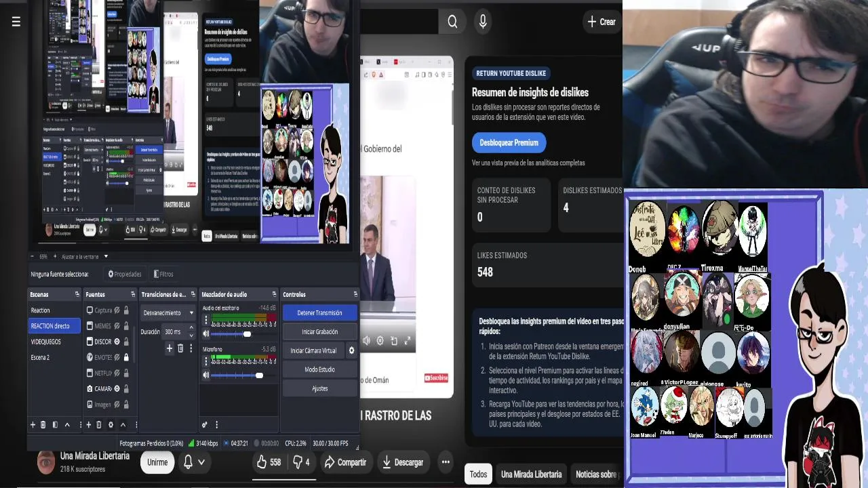
Task: Toggle visibility of EMOTES source
Action: click(x=117, y=357)
